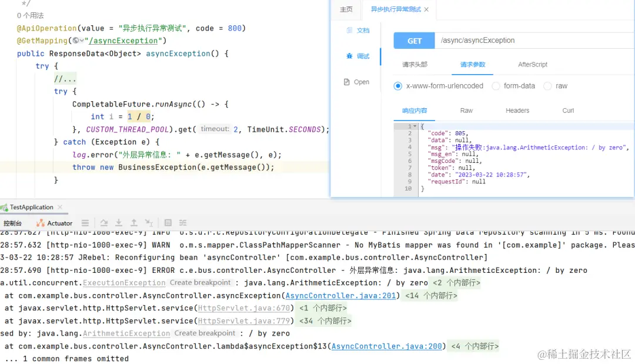Click the /asyncException mapping path in code
This screenshot has width=635, height=364.
click(x=123, y=41)
